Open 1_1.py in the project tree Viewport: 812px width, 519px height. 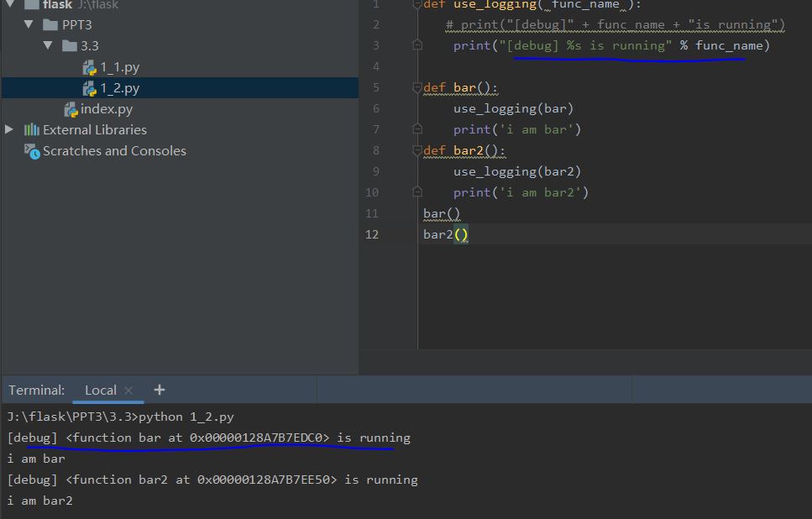point(119,67)
